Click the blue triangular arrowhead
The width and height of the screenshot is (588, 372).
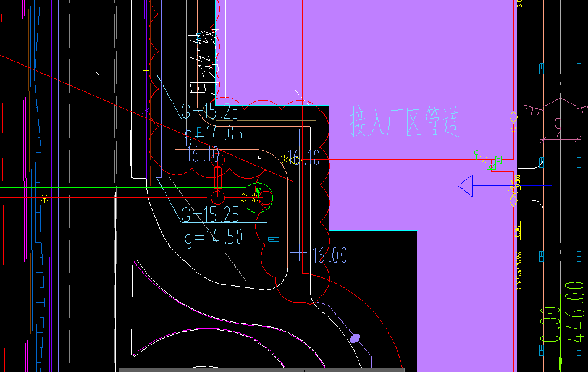(x=465, y=185)
